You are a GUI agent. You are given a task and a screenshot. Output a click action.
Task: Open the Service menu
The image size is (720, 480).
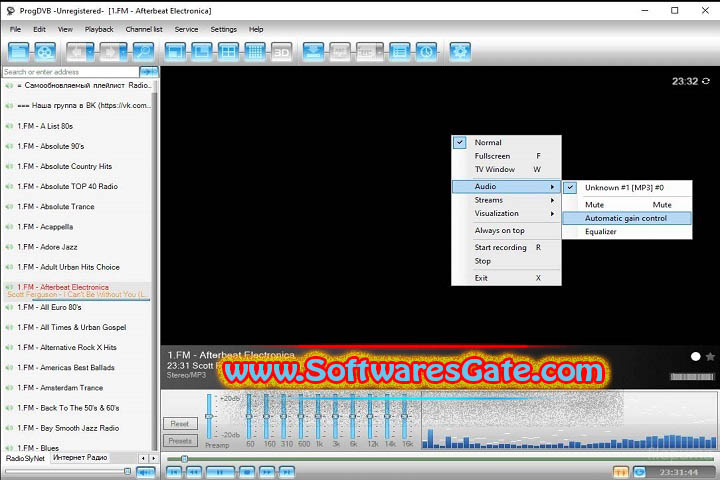point(186,29)
